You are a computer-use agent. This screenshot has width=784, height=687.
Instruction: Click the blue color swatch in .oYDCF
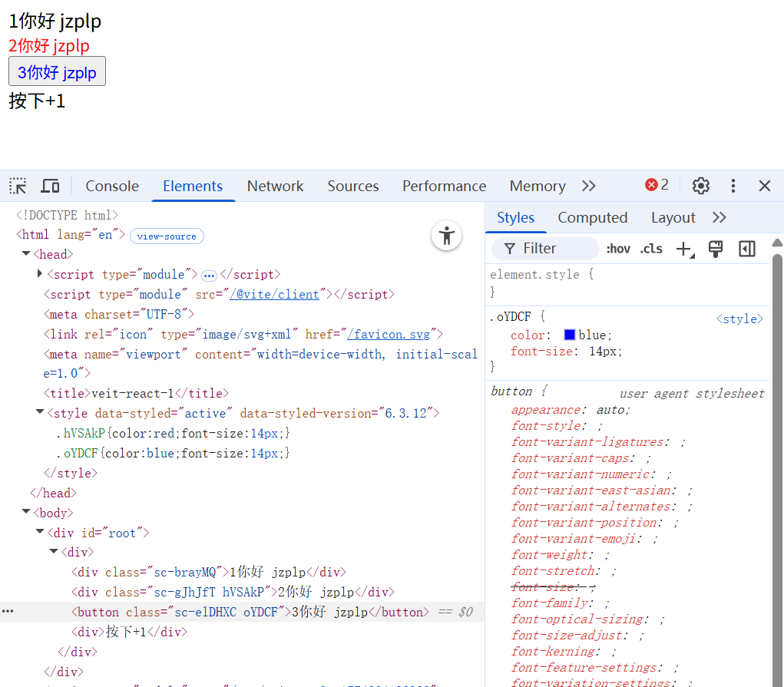tap(570, 335)
